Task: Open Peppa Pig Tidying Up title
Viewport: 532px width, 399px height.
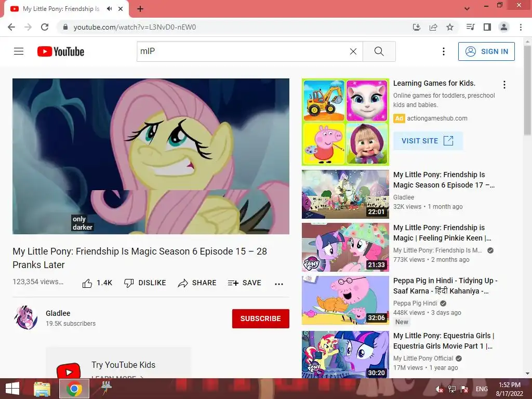Action: tap(445, 286)
